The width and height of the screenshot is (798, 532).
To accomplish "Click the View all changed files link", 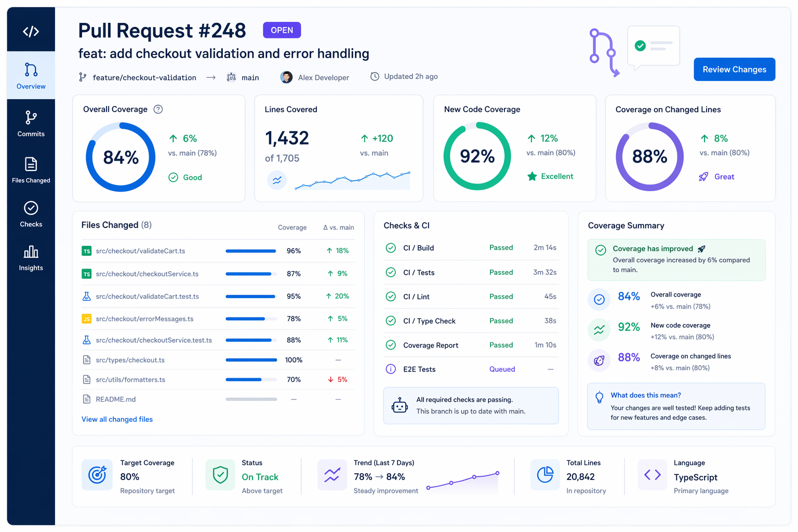I will click(117, 419).
